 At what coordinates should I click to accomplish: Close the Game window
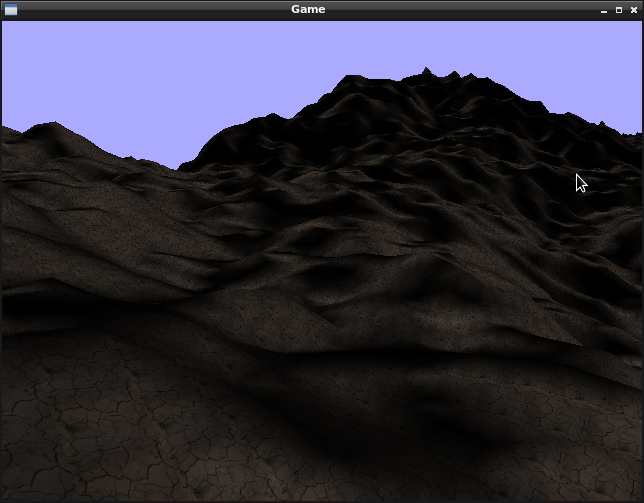point(634,10)
